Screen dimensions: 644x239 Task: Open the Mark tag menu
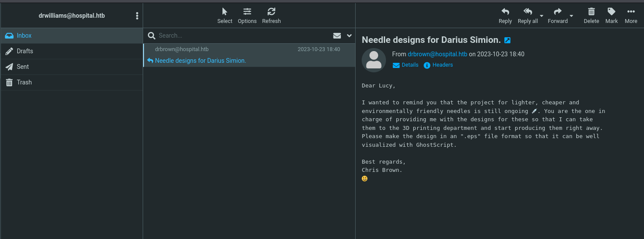pyautogui.click(x=611, y=16)
